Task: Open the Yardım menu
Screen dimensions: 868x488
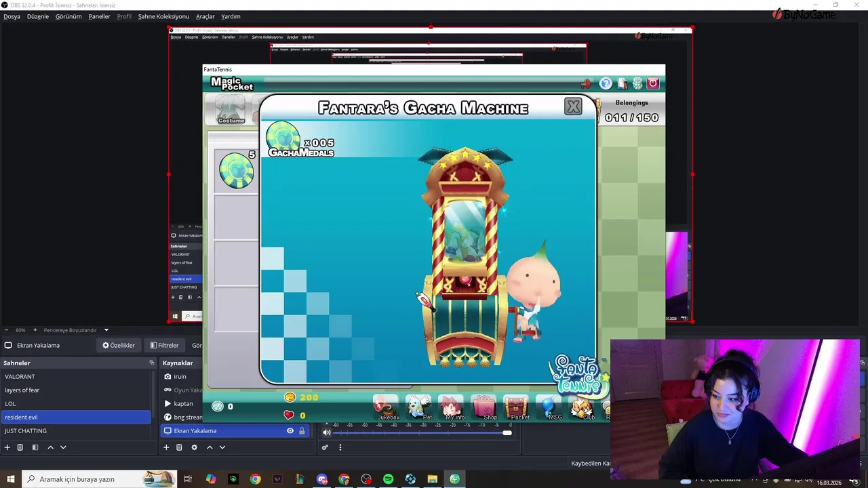Action: (231, 16)
